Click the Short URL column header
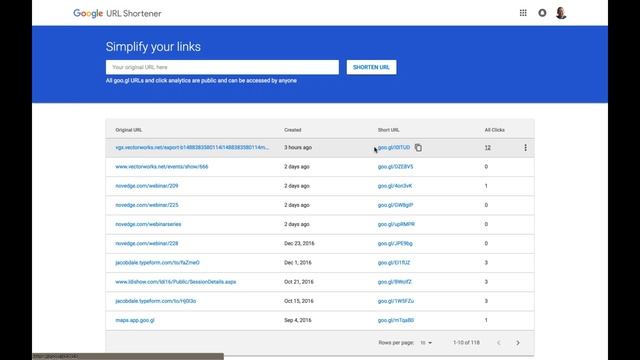The image size is (640, 360). pos(388,130)
